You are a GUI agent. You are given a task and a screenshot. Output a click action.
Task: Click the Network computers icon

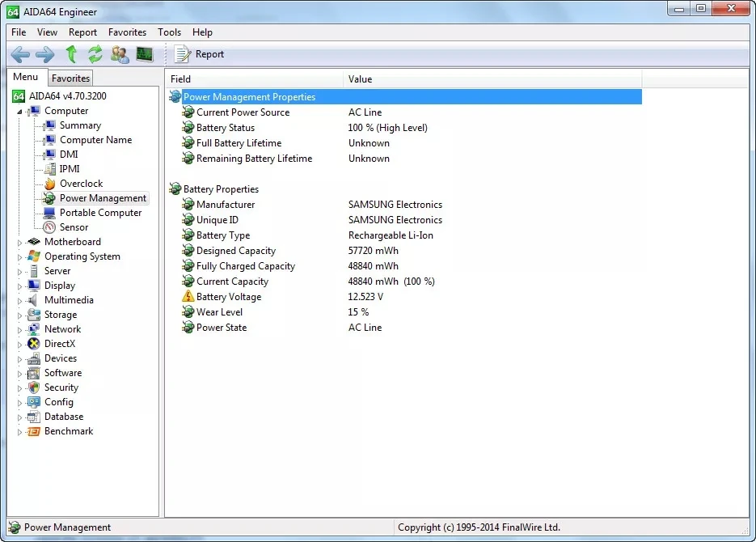click(x=34, y=329)
